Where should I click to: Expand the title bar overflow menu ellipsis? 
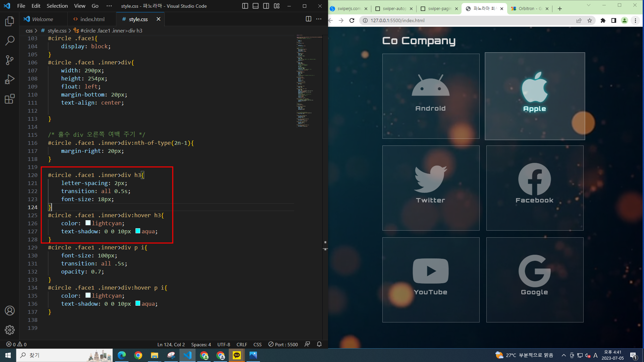(109, 6)
